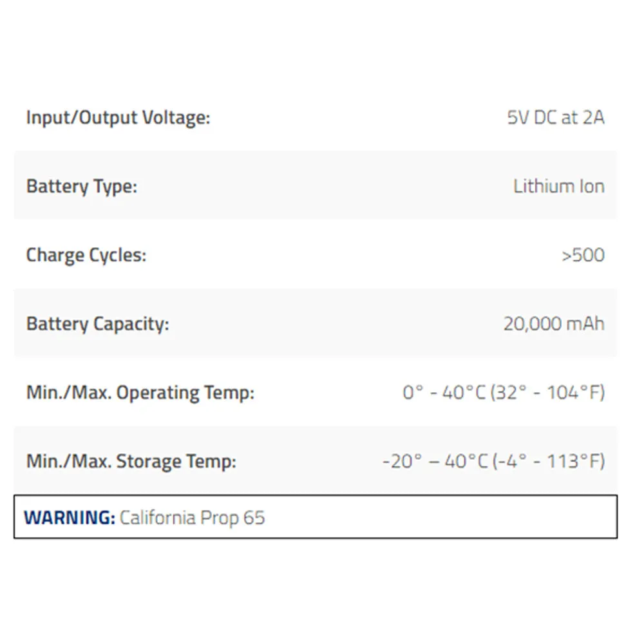This screenshot has width=644, height=644.
Task: Click the WARNING outlined box
Action: [x=316, y=516]
